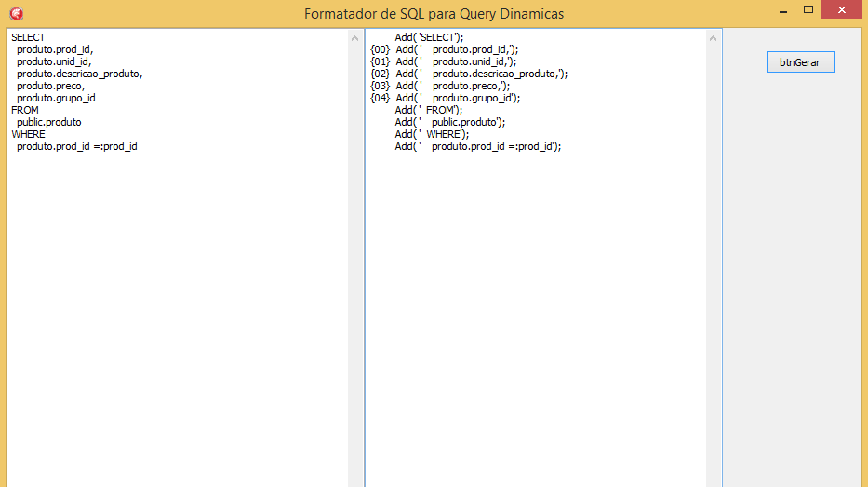Click 'produto.preco,' line in left editor
The width and height of the screenshot is (868, 487).
pos(51,86)
